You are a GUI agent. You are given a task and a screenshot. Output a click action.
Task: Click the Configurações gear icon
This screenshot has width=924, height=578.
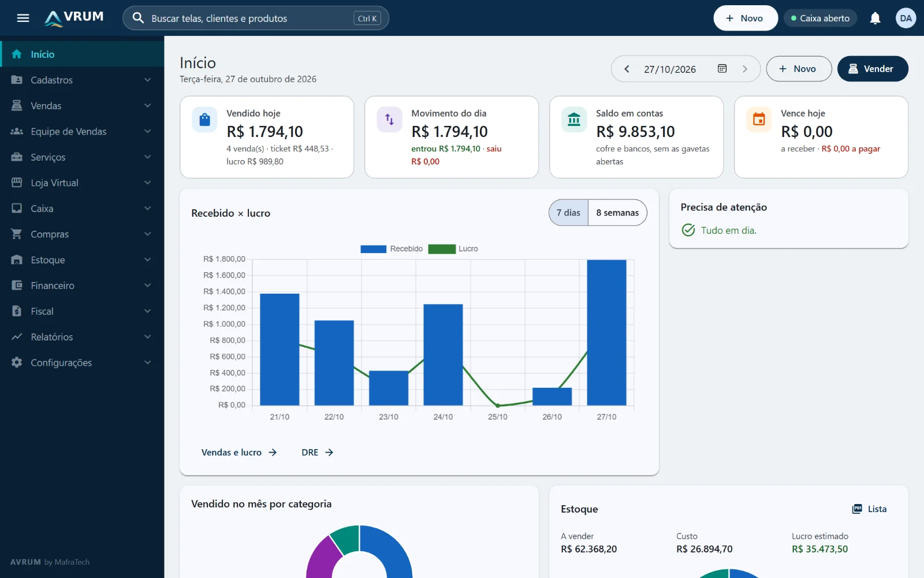coord(17,362)
